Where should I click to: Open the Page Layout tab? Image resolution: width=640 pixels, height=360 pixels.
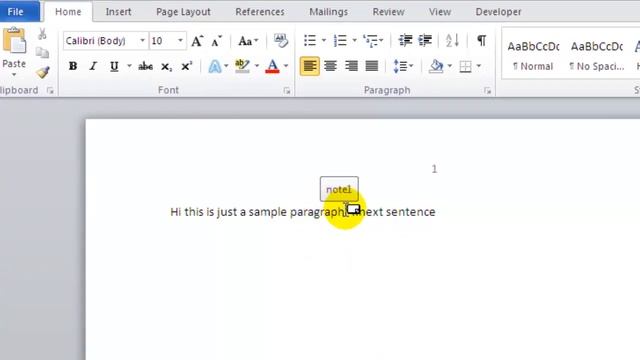(x=183, y=12)
